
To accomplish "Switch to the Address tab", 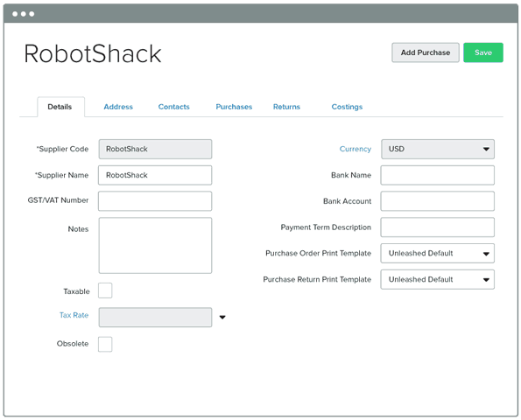I will [118, 107].
